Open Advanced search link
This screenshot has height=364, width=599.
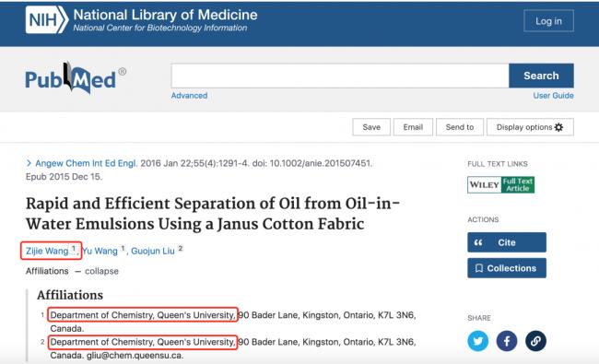[189, 96]
